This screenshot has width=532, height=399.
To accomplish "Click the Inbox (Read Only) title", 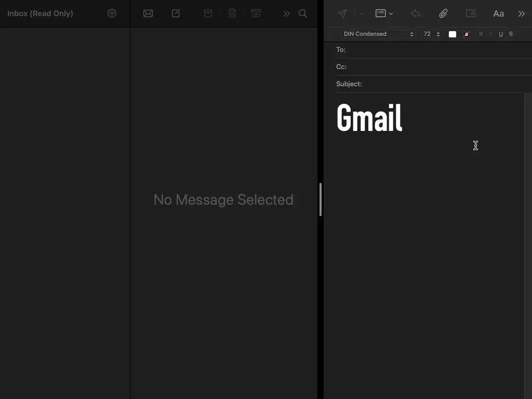I will (40, 14).
